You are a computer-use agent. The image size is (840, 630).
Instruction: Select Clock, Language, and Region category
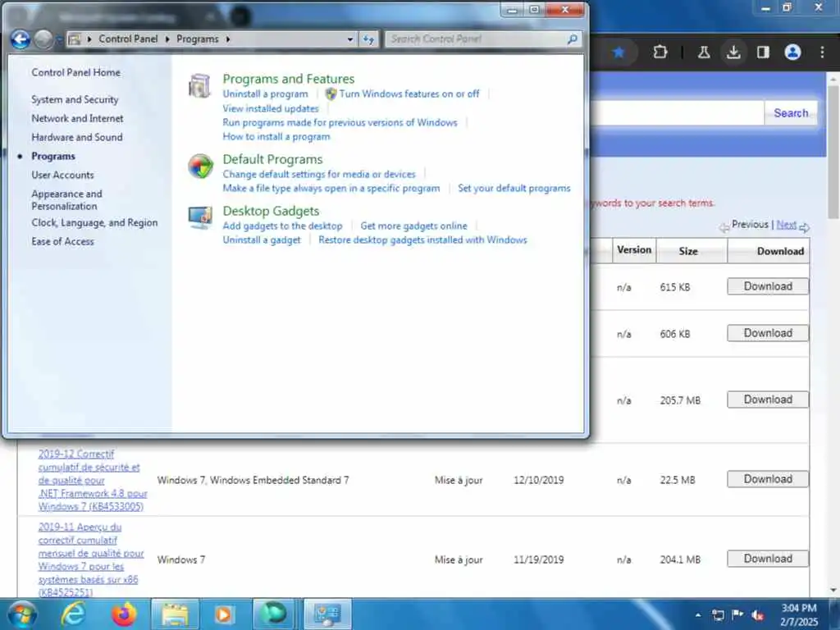coord(95,223)
